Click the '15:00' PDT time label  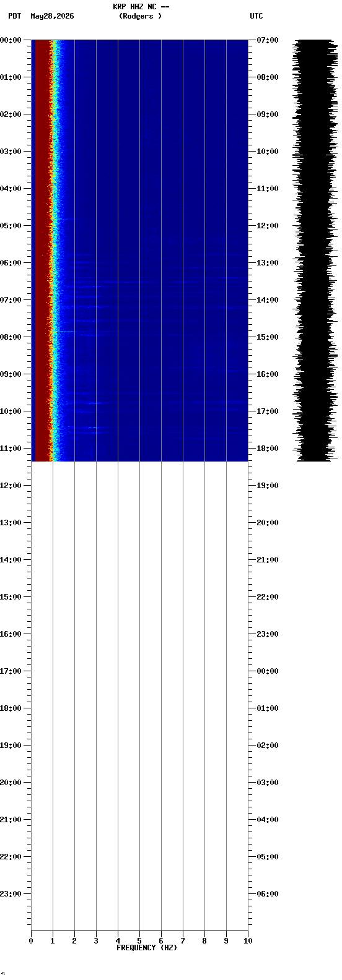[x=11, y=597]
